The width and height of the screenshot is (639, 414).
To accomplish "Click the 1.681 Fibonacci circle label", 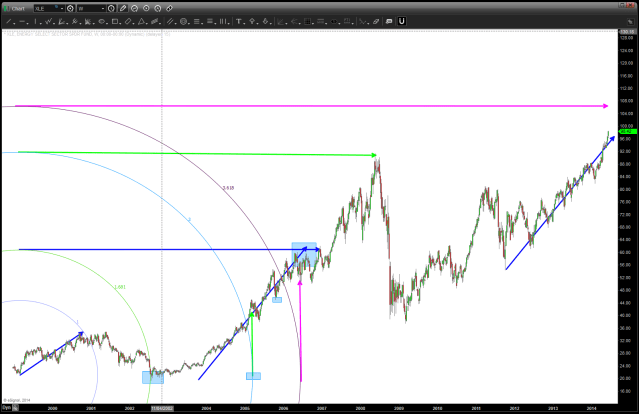I will 120,287.
